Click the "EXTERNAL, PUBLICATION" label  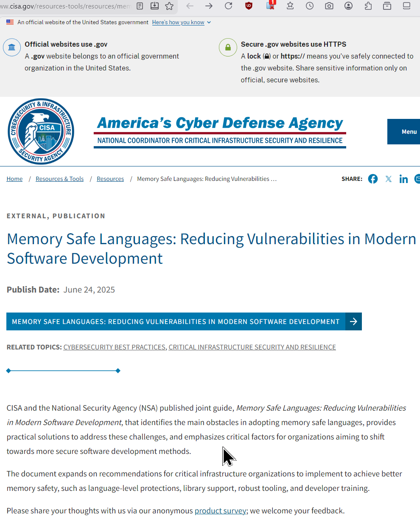(56, 216)
